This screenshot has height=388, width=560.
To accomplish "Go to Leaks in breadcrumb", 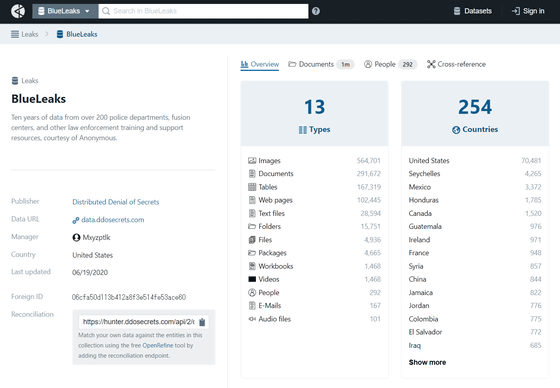I will (25, 34).
